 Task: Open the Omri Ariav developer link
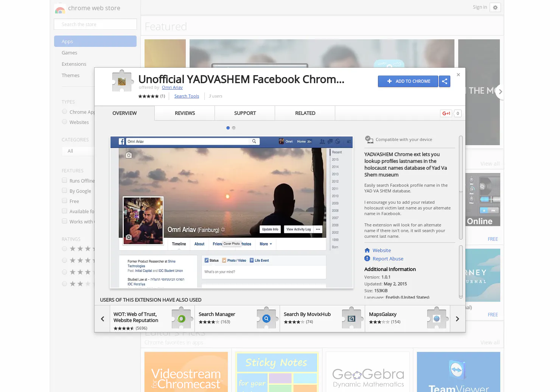[172, 87]
